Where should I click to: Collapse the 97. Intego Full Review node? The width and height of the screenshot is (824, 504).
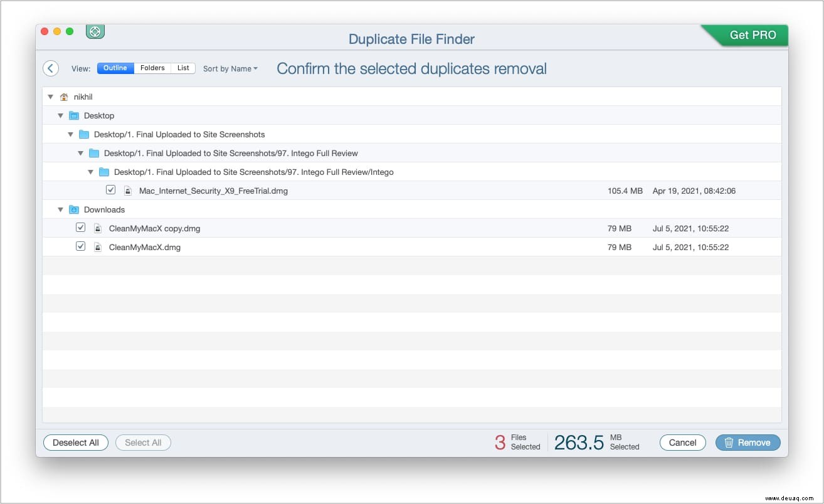click(x=81, y=154)
